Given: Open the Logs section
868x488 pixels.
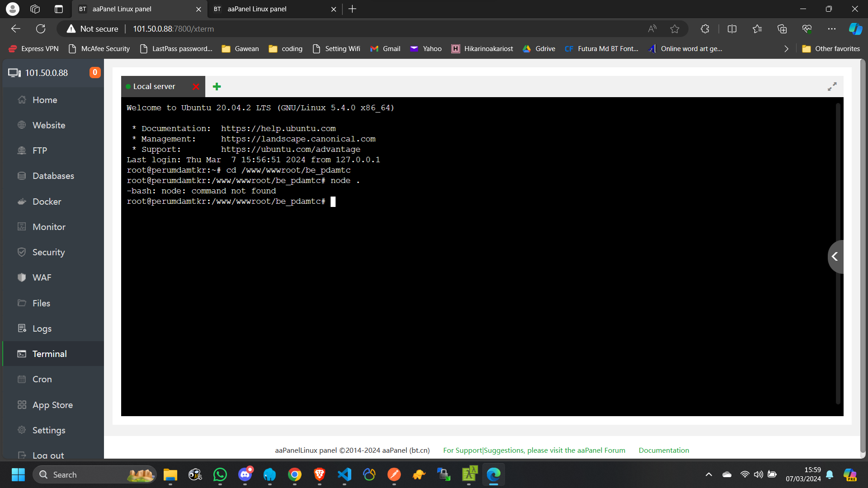Looking at the screenshot, I should click(x=42, y=328).
